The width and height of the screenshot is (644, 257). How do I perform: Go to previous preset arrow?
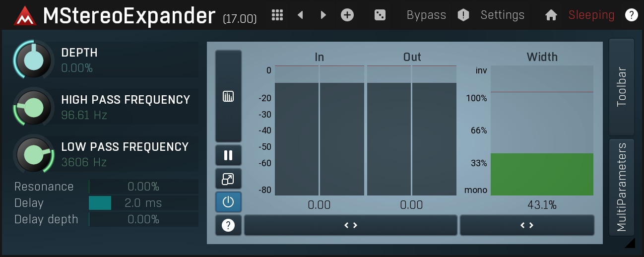coord(300,15)
